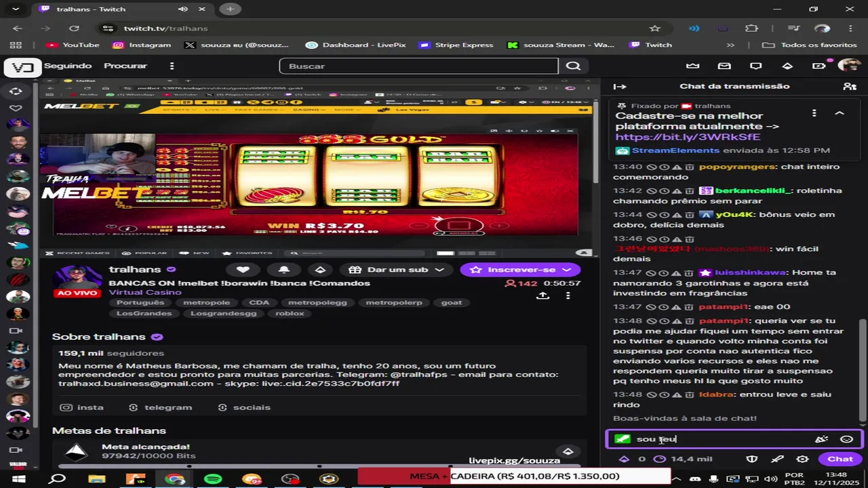Click the metropolerp tag
868x488 pixels.
coord(393,303)
